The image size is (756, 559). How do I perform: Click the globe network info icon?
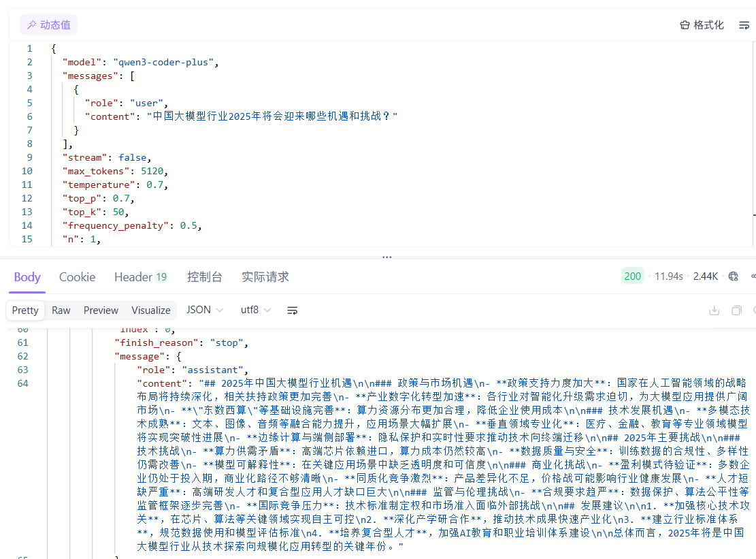[733, 276]
